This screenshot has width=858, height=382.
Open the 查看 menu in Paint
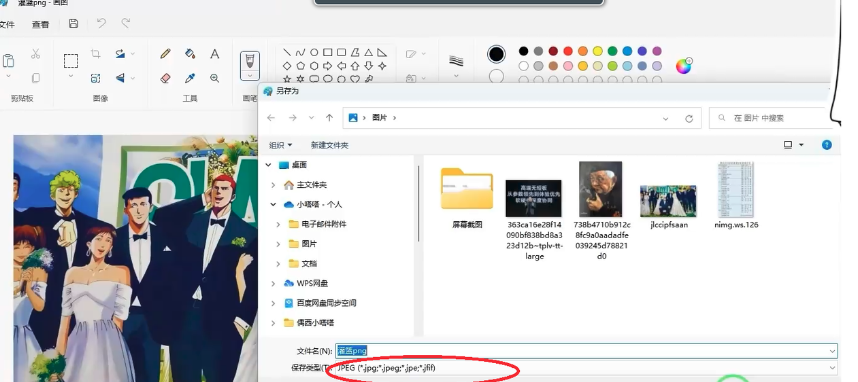tap(40, 24)
